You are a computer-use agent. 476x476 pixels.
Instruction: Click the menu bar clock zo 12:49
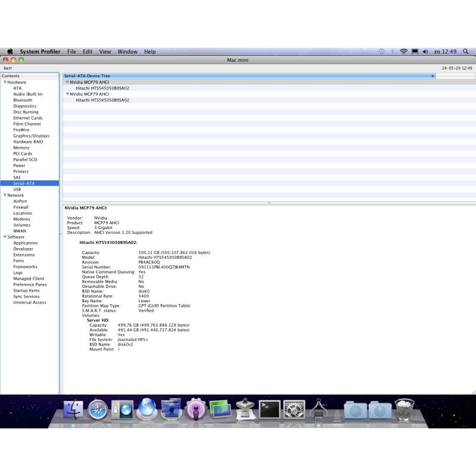click(x=445, y=52)
